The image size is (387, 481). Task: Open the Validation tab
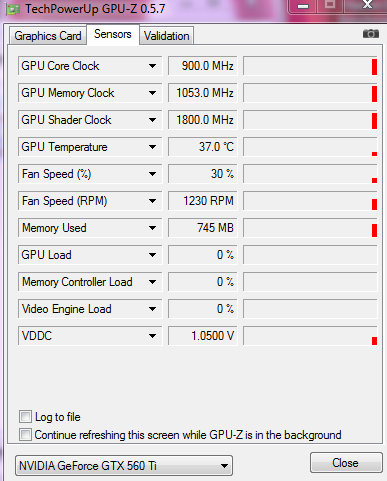[x=166, y=36]
